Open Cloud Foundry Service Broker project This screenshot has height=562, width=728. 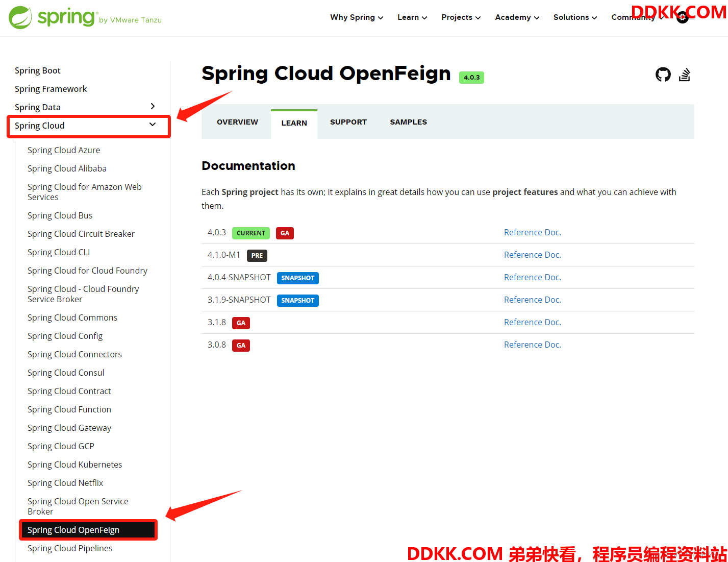point(83,294)
